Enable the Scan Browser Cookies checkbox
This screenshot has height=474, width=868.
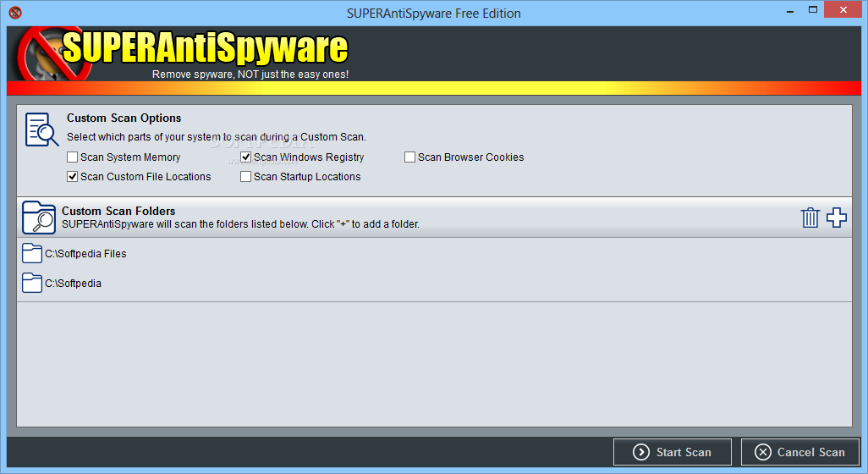tap(409, 157)
